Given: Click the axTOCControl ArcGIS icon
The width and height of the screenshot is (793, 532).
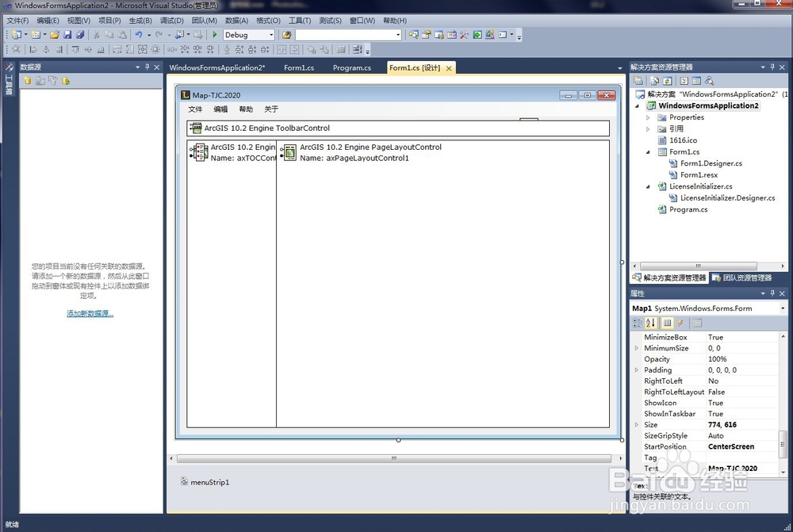Looking at the screenshot, I should tap(201, 152).
